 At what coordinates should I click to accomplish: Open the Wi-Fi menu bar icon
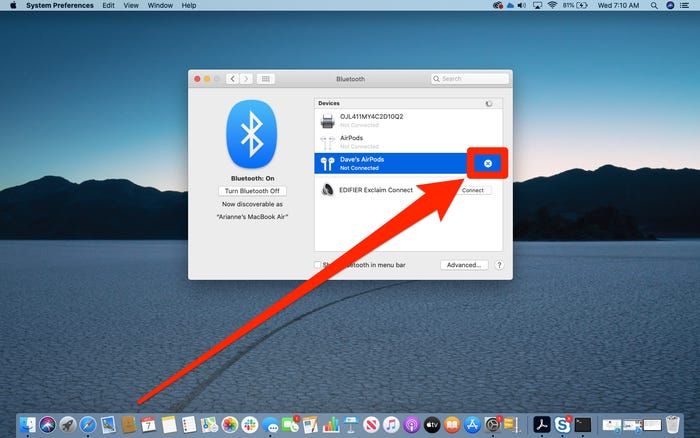click(x=552, y=5)
